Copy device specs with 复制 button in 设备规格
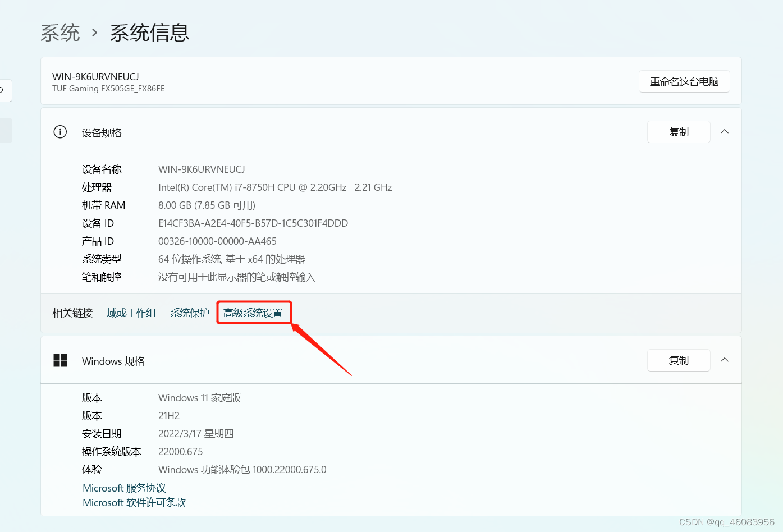Viewport: 783px width, 532px height. click(x=679, y=132)
